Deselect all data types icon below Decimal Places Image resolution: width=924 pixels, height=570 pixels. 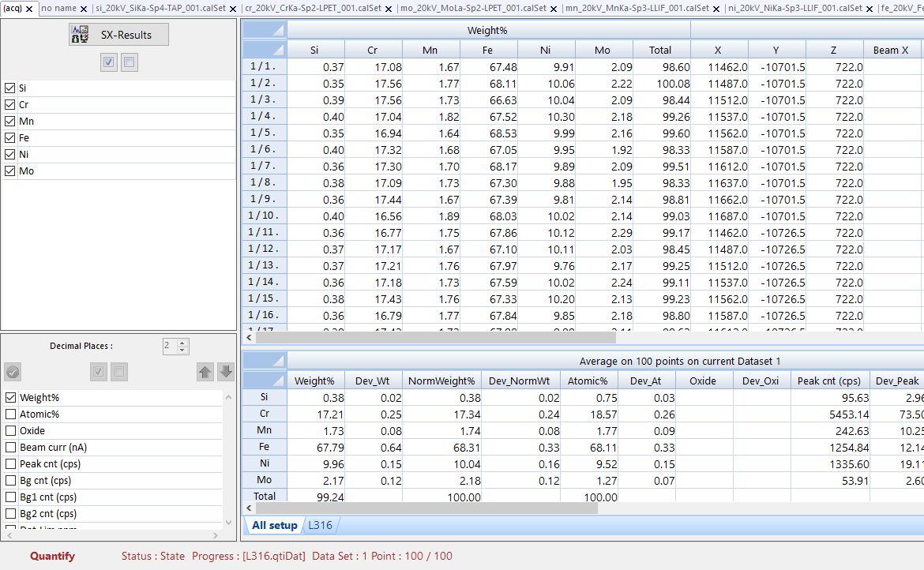(x=118, y=372)
